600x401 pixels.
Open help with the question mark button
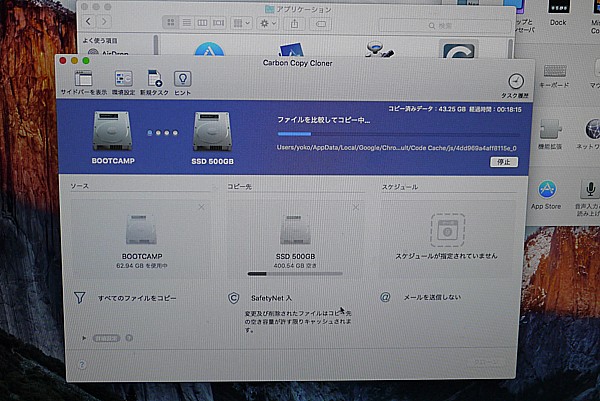point(82,364)
